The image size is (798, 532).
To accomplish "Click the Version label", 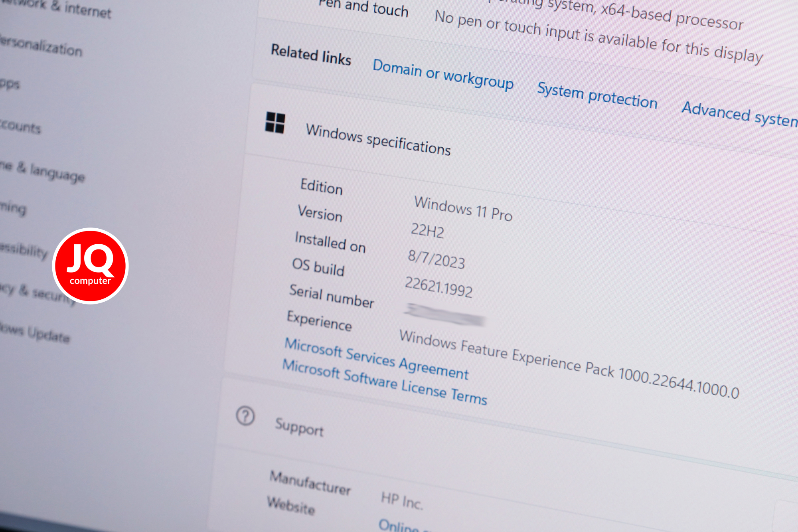I will [320, 213].
